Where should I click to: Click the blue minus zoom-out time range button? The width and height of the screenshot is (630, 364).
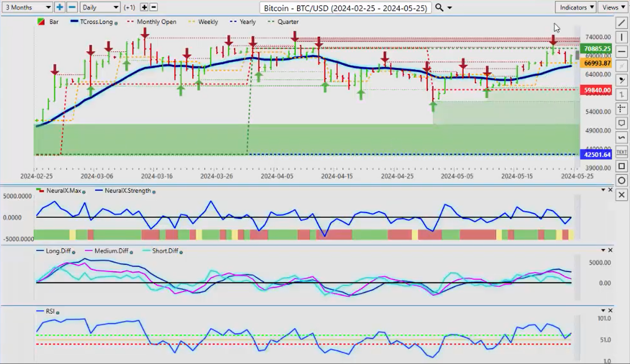point(72,7)
